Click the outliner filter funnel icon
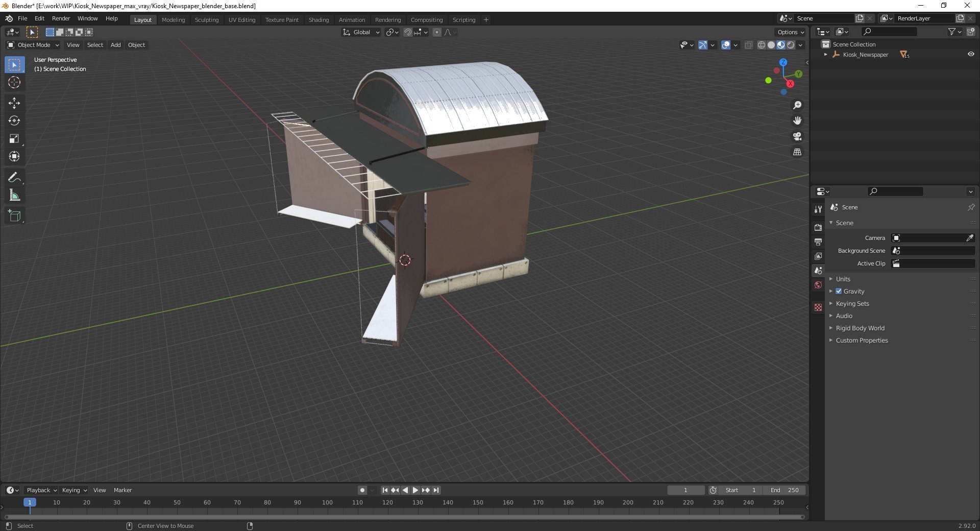980x531 pixels. [x=951, y=32]
